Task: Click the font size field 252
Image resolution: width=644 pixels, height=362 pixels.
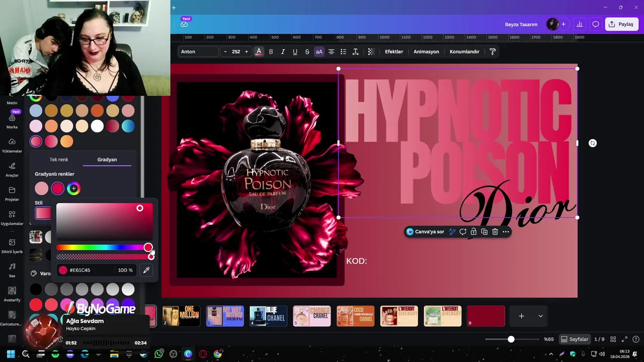Action: (236, 52)
